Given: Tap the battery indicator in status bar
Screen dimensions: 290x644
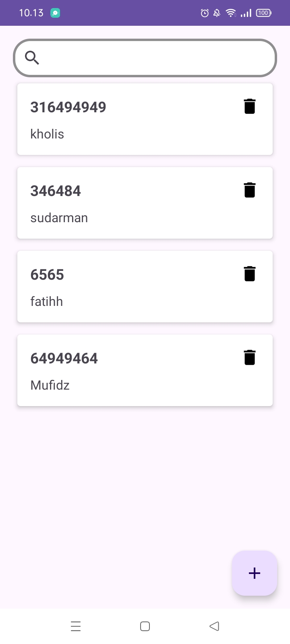Looking at the screenshot, I should coord(263,13).
